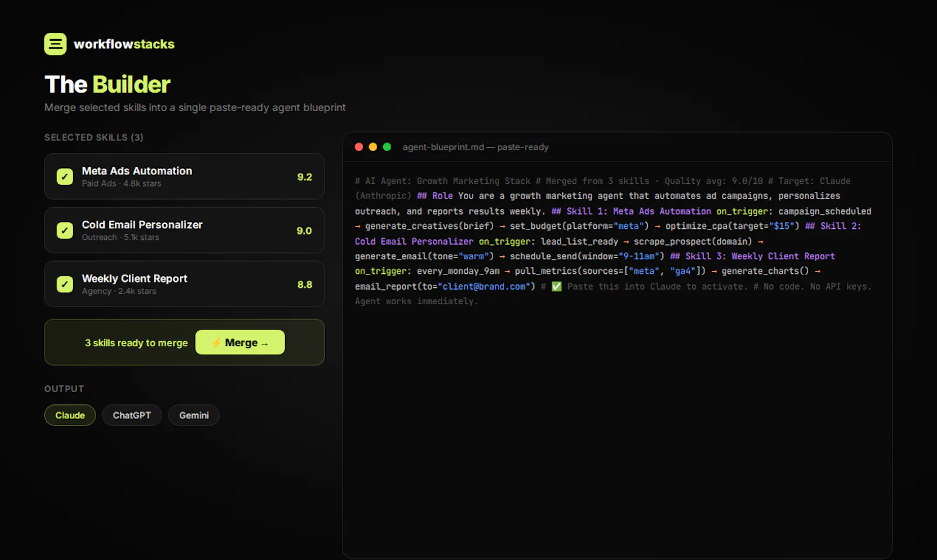The width and height of the screenshot is (937, 560).
Task: Click 'client@brand.com' in the blueprint code
Action: (484, 286)
